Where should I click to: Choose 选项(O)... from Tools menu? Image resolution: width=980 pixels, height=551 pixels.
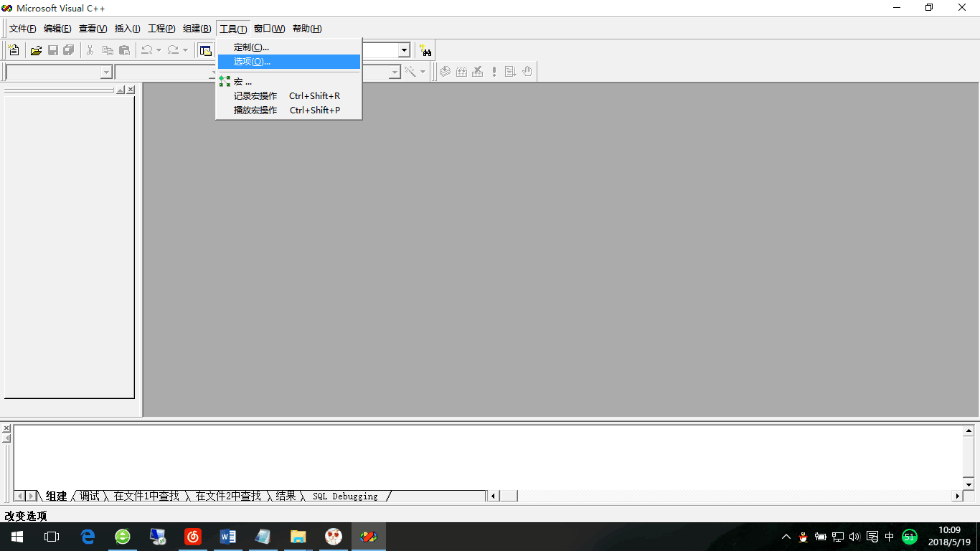click(x=289, y=62)
